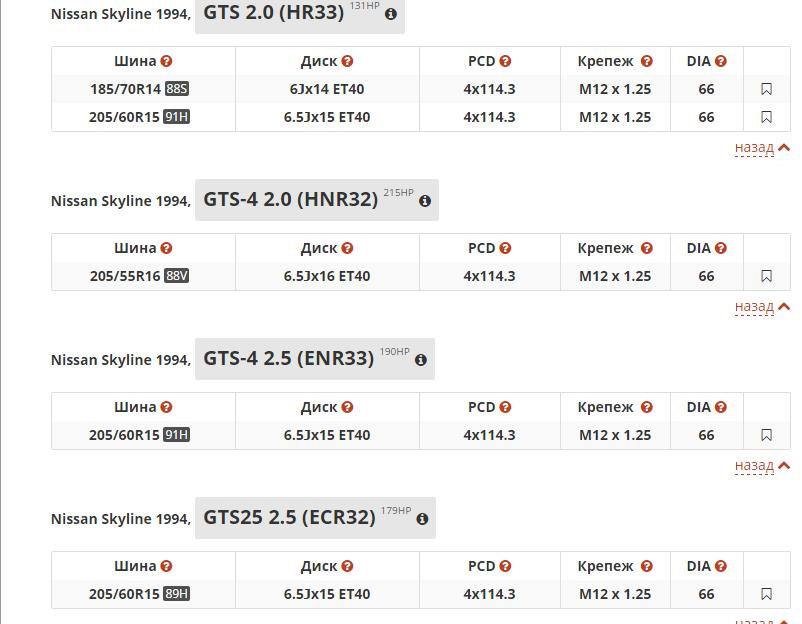Click info icon next to GTS25 2.5 (ECR32)
Image resolution: width=802 pixels, height=624 pixels.
[x=422, y=519]
